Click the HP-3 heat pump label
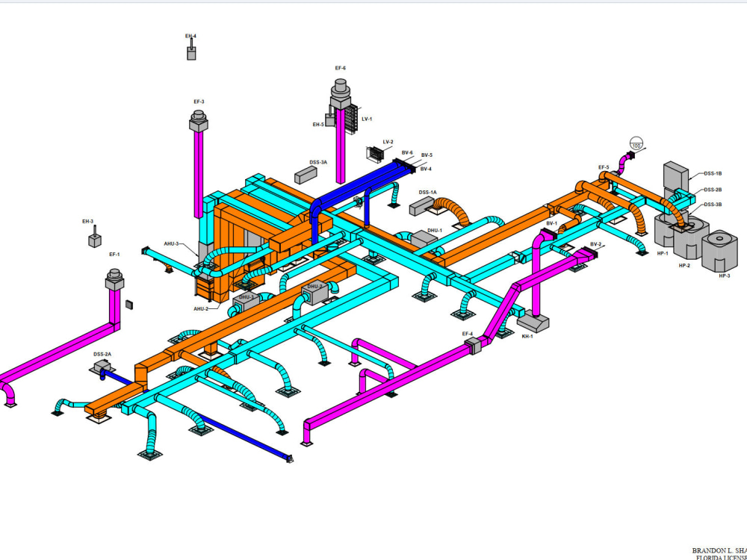Screen dimensions: 747x560 coord(724,276)
